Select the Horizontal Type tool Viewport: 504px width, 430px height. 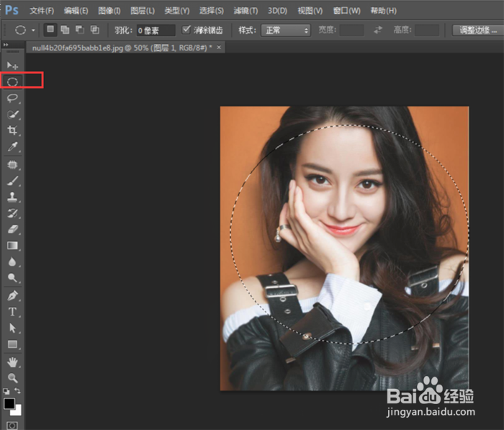tap(12, 312)
